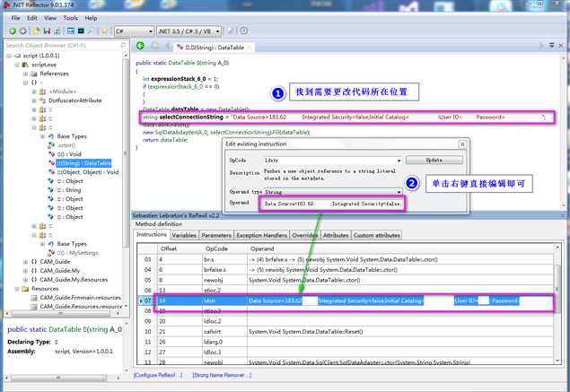The width and height of the screenshot is (570, 392).
Task: Switch to the Attributes tab
Action: [336, 235]
